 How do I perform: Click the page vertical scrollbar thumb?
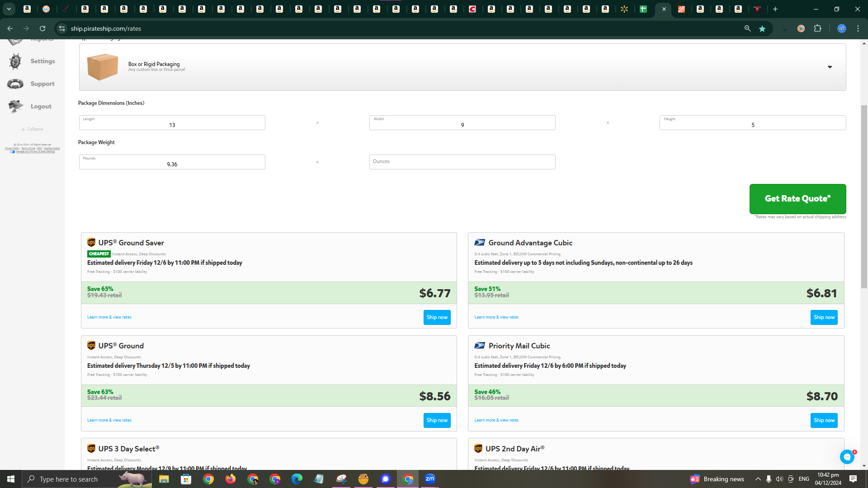coord(864,197)
